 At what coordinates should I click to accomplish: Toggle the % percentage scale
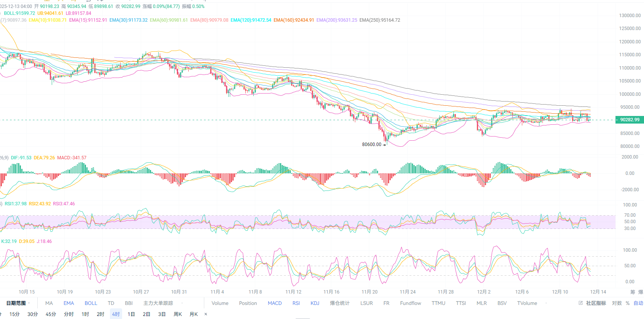coord(628,303)
